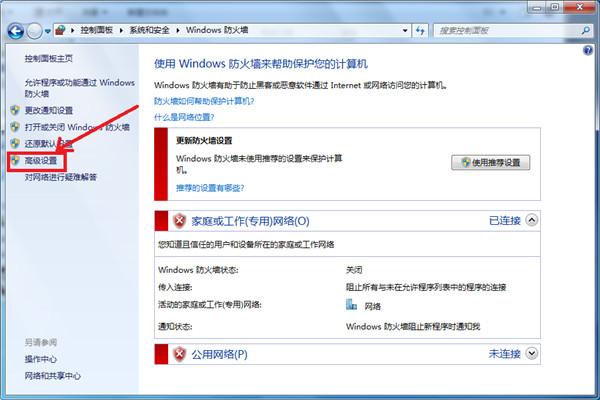Select 系统和安全 in the breadcrumb
The width and height of the screenshot is (600, 400).
[149, 30]
